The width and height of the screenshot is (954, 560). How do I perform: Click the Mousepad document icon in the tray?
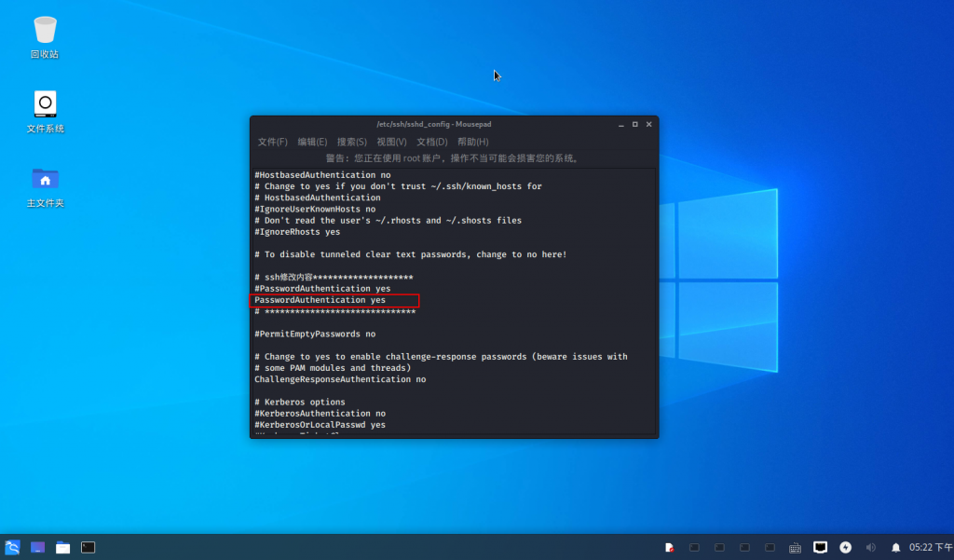[x=669, y=547]
